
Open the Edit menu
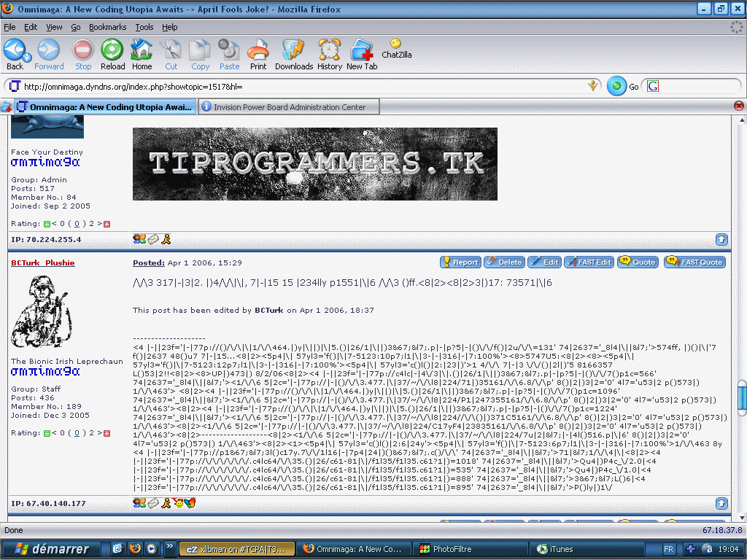[31, 27]
